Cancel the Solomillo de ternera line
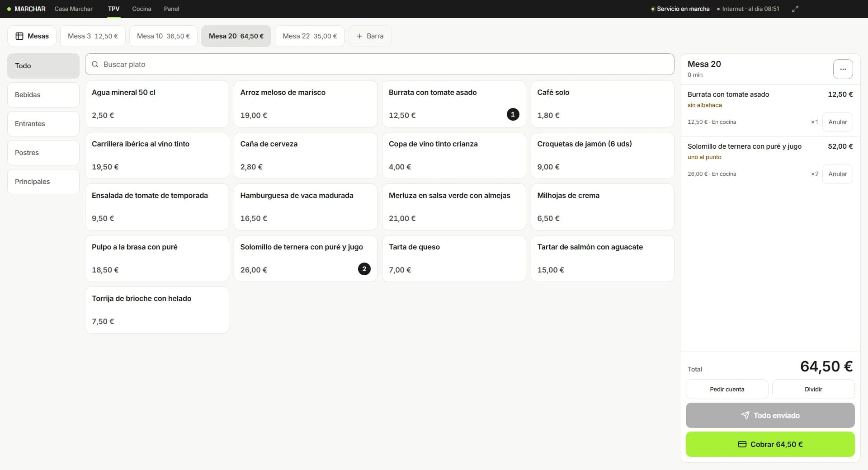The image size is (868, 470). [x=837, y=174]
